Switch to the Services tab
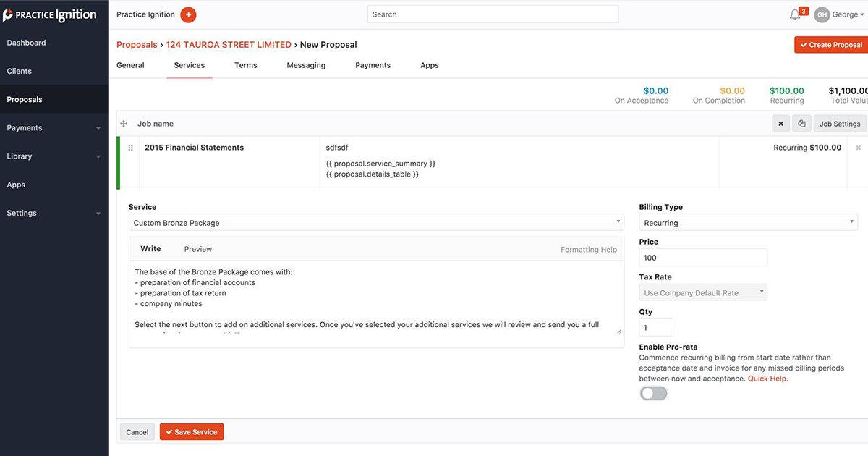Screen dimensions: 868x456 tap(190, 65)
